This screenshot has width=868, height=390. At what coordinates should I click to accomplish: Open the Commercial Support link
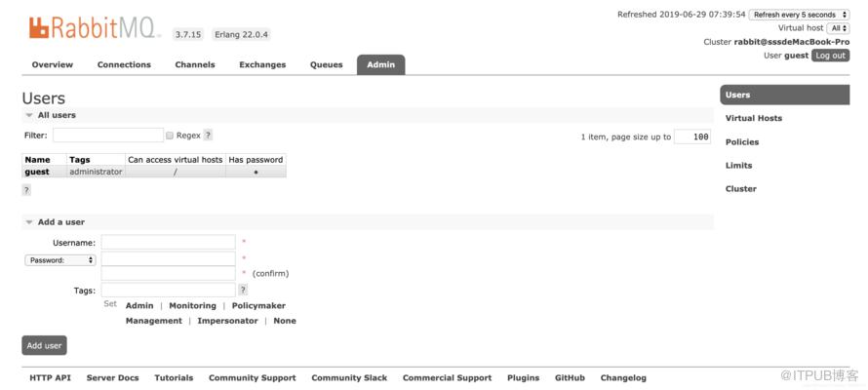coord(448,378)
